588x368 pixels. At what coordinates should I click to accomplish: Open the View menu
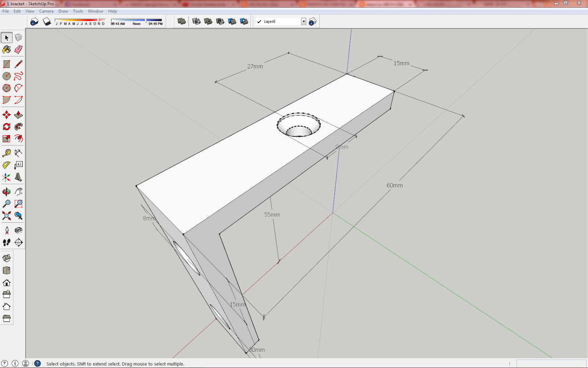30,11
